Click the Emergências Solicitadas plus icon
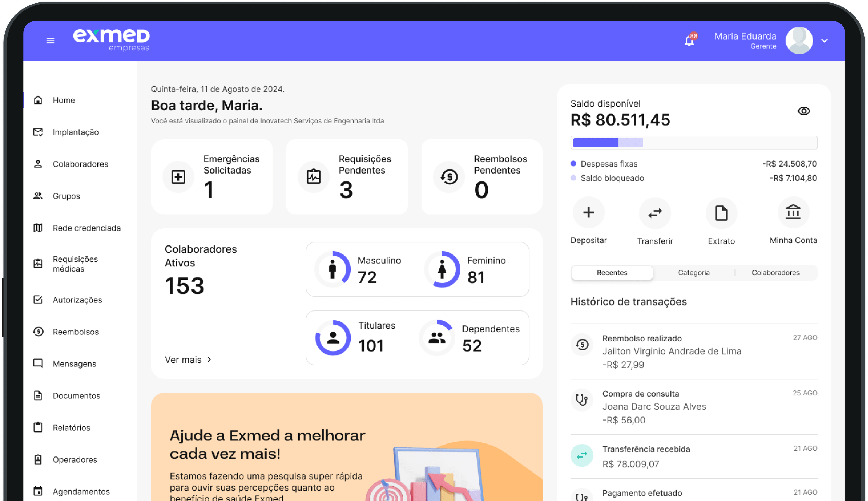This screenshot has height=501, width=868. [x=178, y=177]
